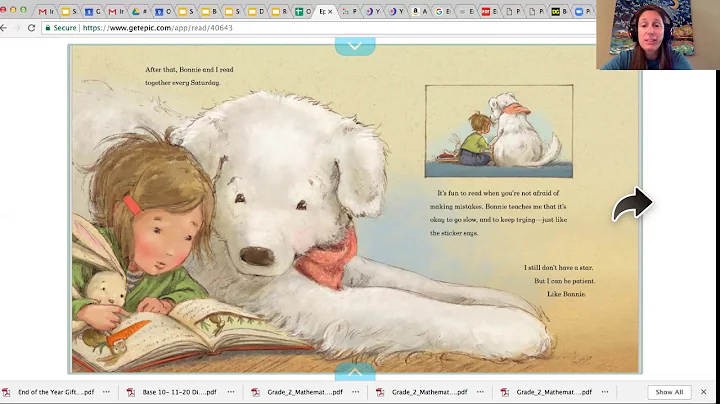
Task: Click text "After that, Bonnie and I read"
Action: (189, 70)
